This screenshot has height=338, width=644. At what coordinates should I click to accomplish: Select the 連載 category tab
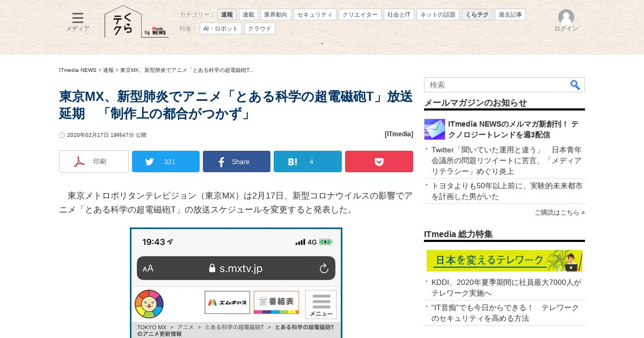(x=248, y=14)
